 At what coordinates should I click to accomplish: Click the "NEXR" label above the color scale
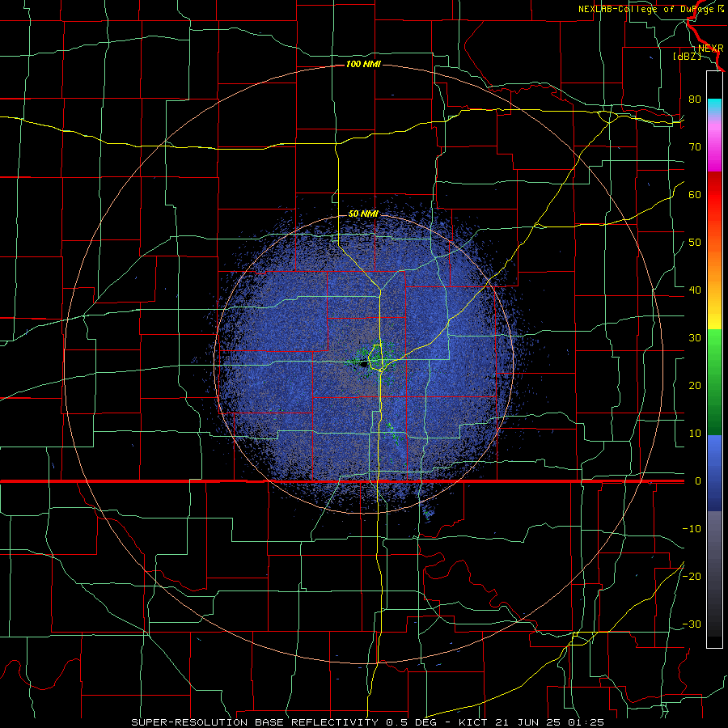pyautogui.click(x=711, y=49)
